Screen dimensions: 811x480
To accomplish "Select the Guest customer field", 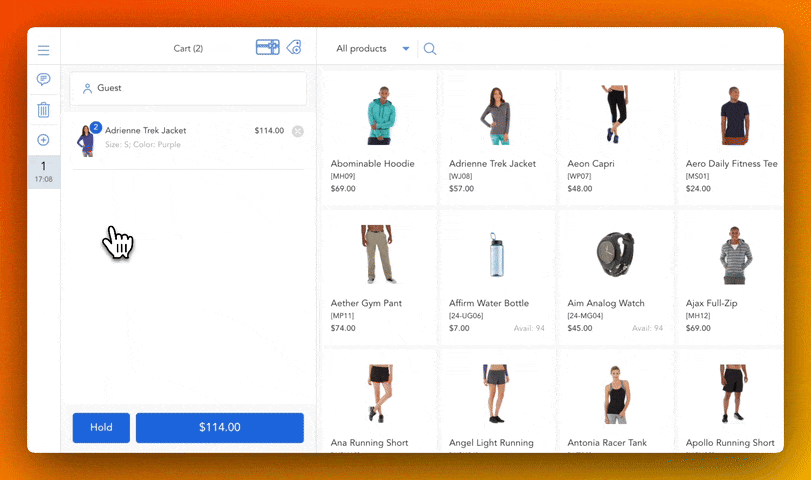I will [x=188, y=88].
